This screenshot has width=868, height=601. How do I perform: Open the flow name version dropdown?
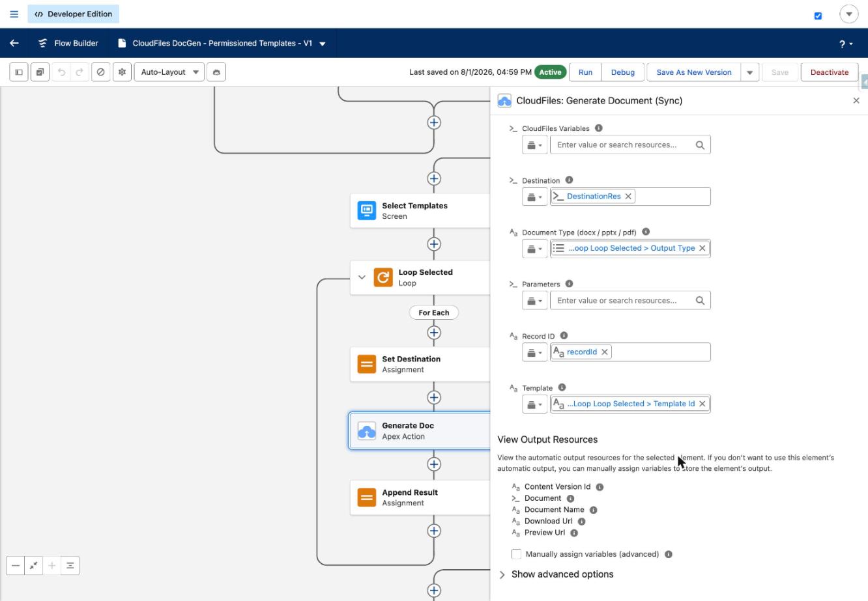tap(323, 44)
